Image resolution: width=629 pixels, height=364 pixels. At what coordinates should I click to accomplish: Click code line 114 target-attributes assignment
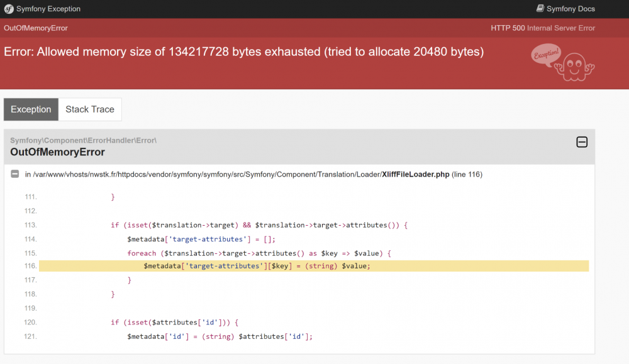[x=201, y=240]
